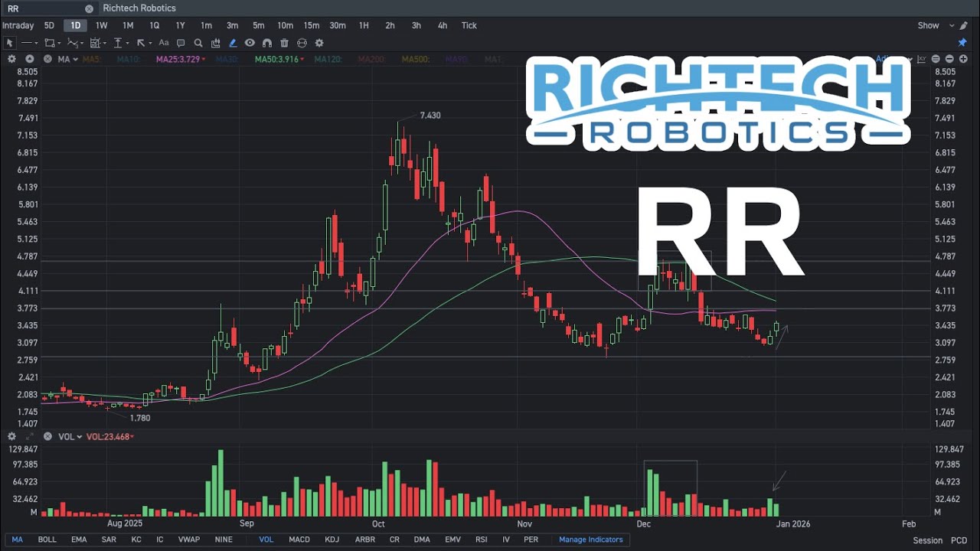The height and width of the screenshot is (551, 980).
Task: Reset chart zoom with equals icon
Action: click(936, 59)
